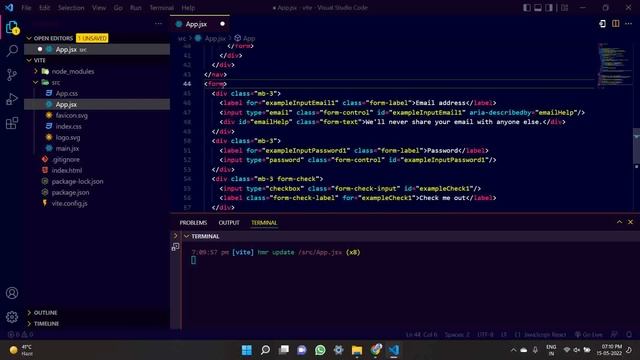The image size is (640, 360).
Task: Close the terminal panel
Action: point(631,222)
